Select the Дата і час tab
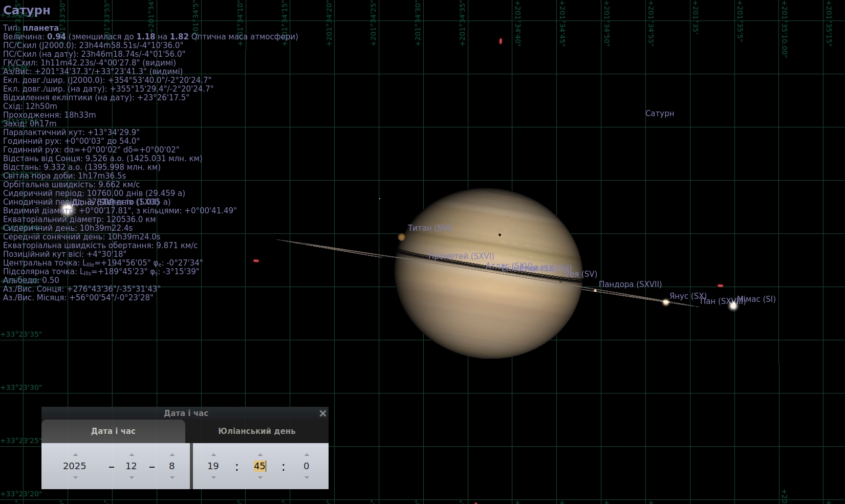Screen dimensions: 845x504 pyautogui.click(x=113, y=431)
